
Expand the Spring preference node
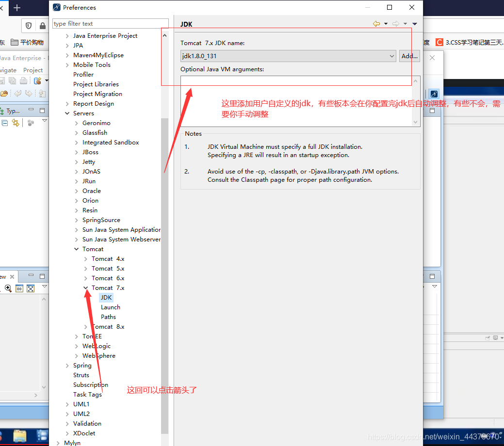click(67, 366)
